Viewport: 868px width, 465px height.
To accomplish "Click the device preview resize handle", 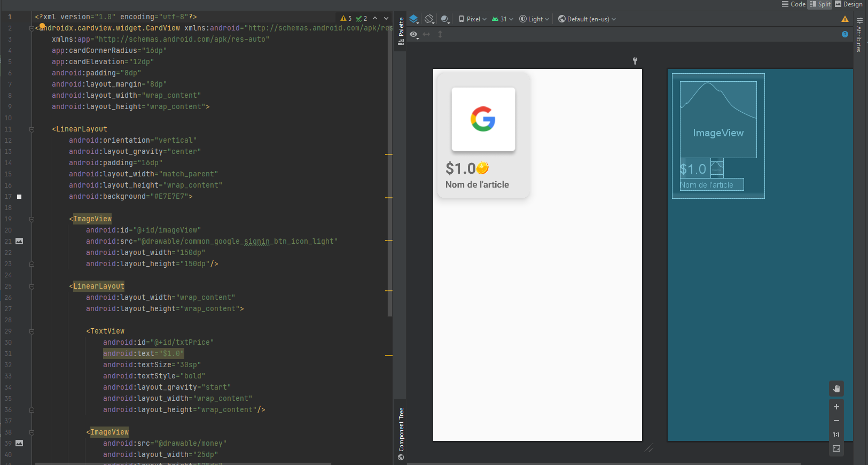I will [649, 448].
